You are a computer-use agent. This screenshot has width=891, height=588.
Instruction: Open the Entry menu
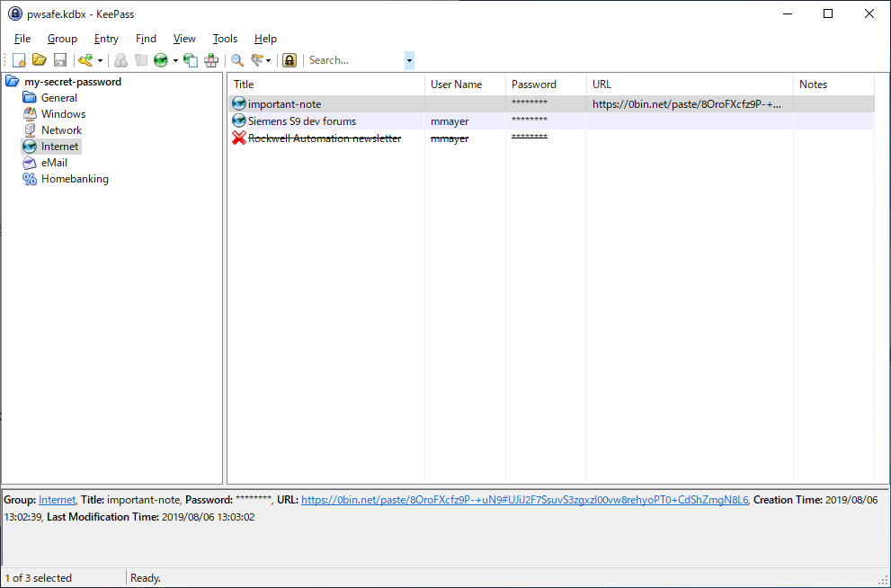click(x=106, y=39)
